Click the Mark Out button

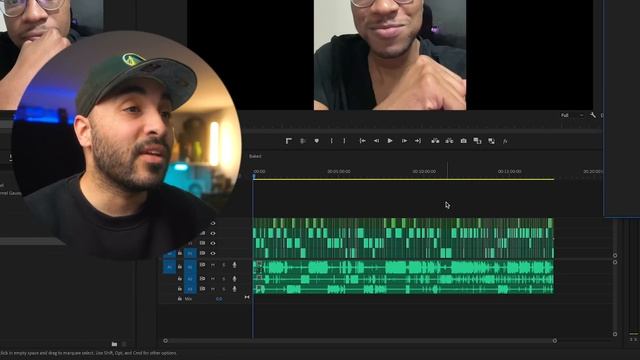[x=344, y=141]
